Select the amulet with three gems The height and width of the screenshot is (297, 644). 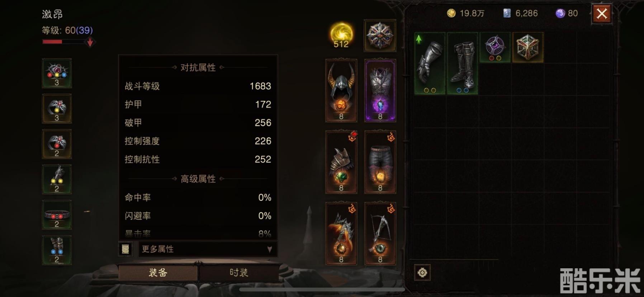coord(57,73)
